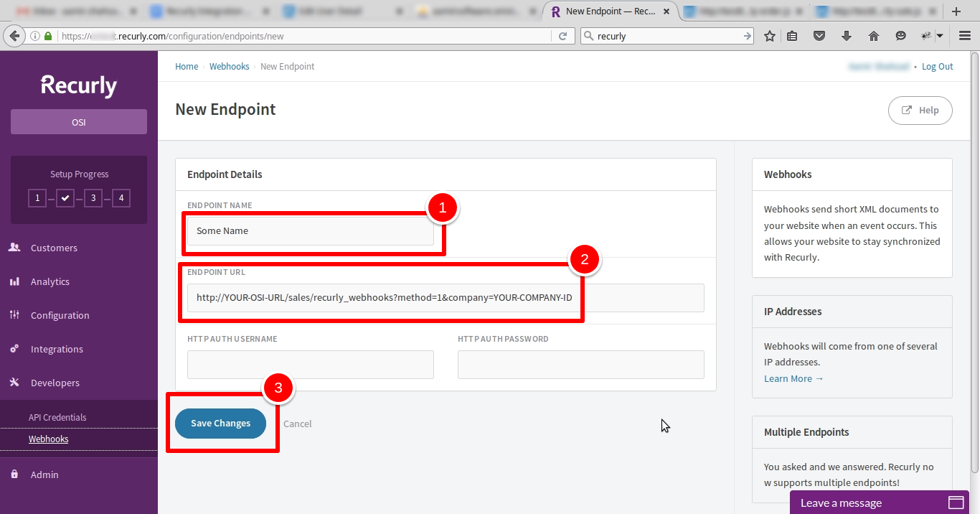Go to Webhooks submenu item

click(49, 439)
